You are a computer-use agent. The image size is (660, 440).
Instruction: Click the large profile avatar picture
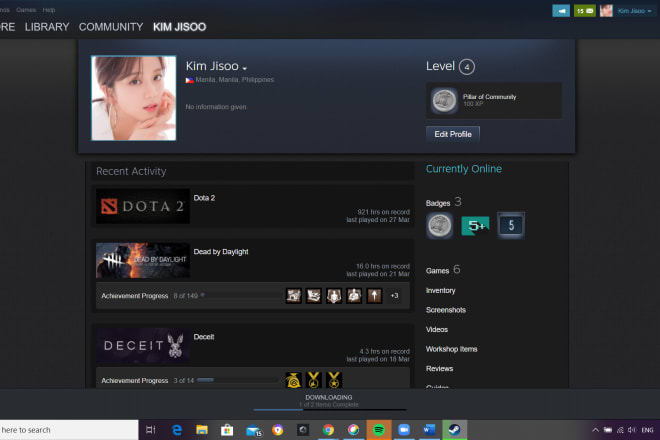point(133,98)
